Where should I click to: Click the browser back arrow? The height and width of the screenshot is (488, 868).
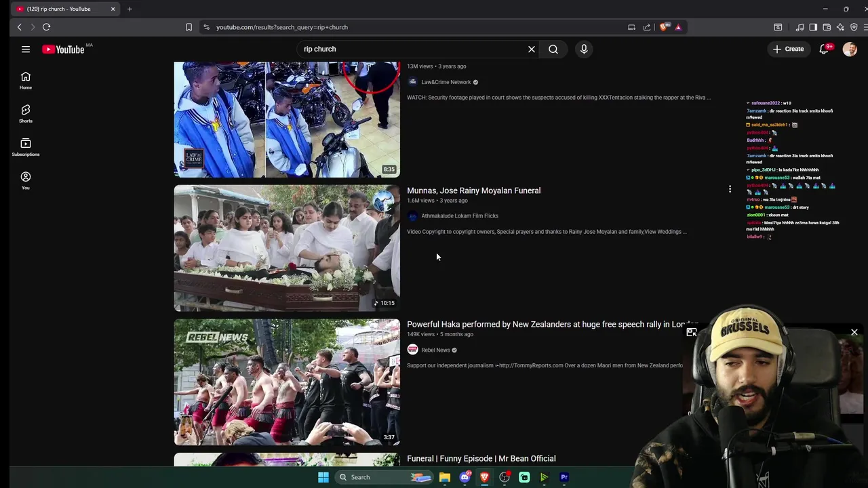coord(20,27)
